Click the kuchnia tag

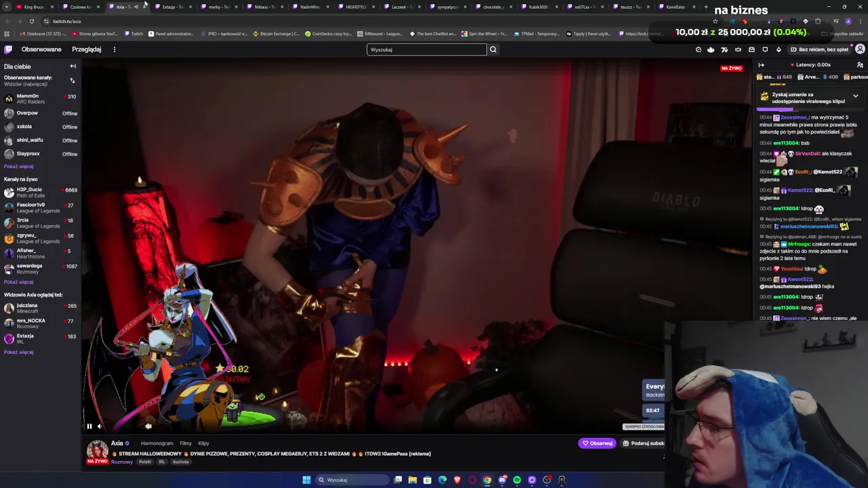[x=181, y=462]
